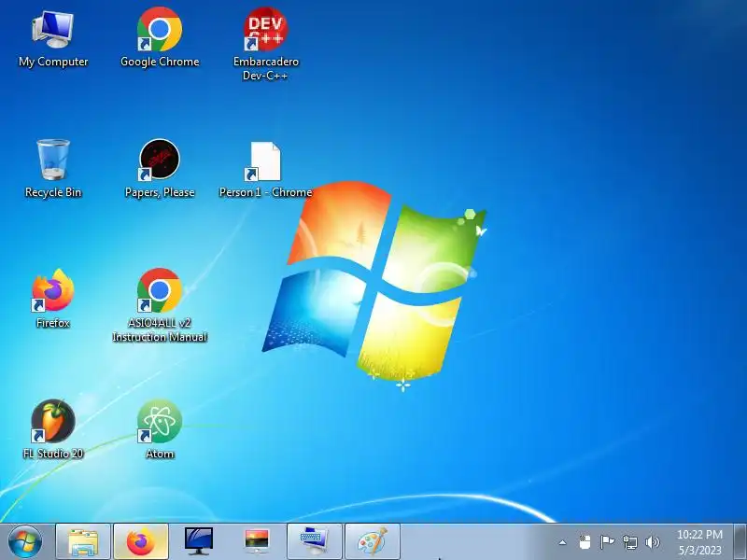Open the Paint taskbar item
Viewport: 747px width, 560px height.
point(373,542)
